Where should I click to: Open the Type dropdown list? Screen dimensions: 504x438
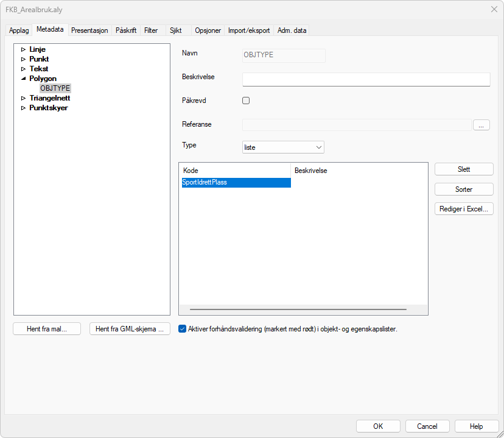click(x=283, y=147)
